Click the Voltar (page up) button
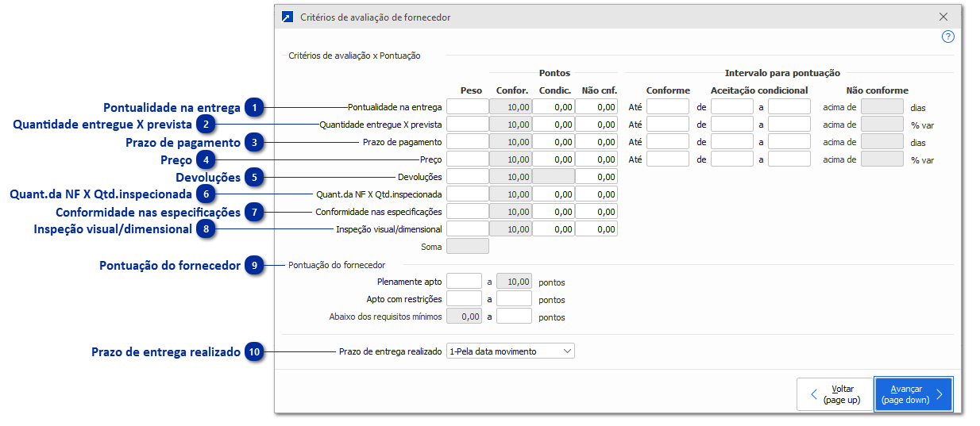 (x=834, y=394)
